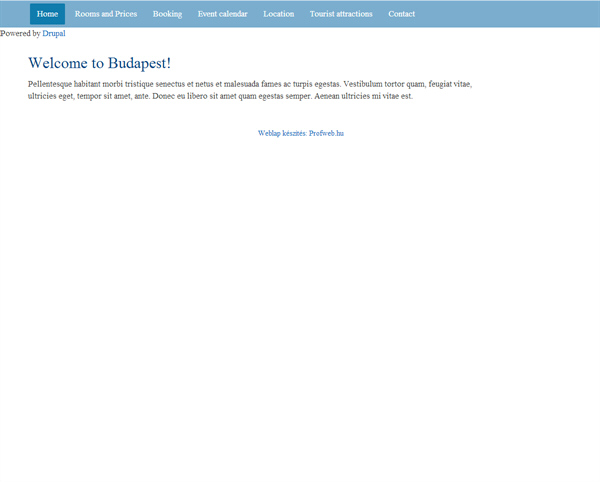Click the word 'Budapest!' in the heading

pyautogui.click(x=139, y=63)
